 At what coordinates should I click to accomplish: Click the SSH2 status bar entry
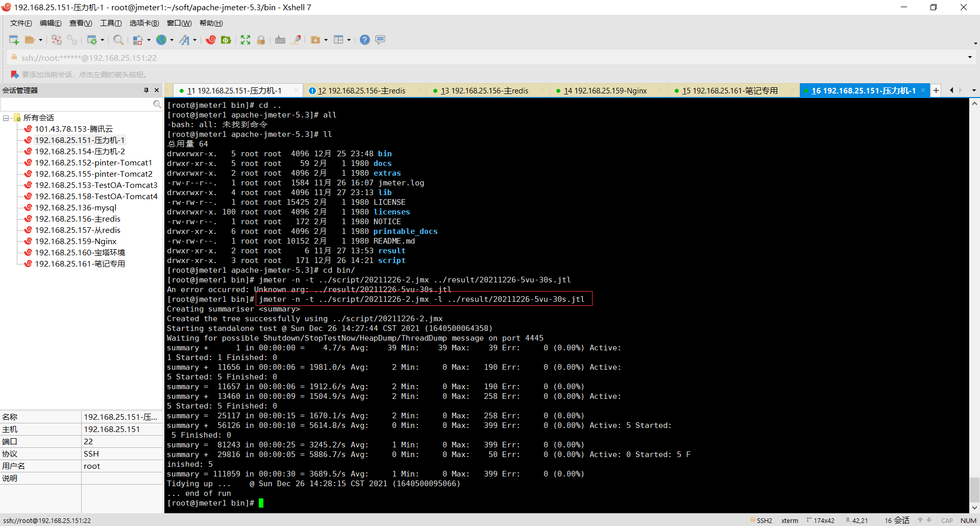tap(761, 520)
